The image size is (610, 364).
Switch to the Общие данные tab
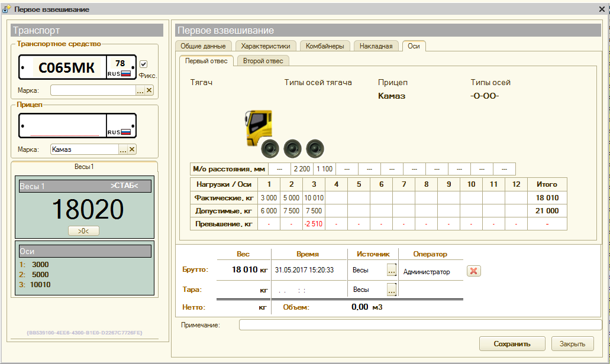202,45
